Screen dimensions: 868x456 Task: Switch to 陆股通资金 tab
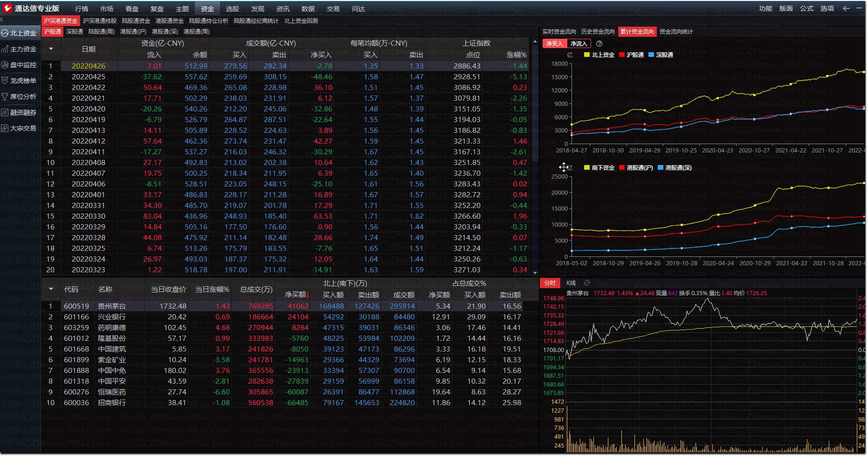[136, 21]
